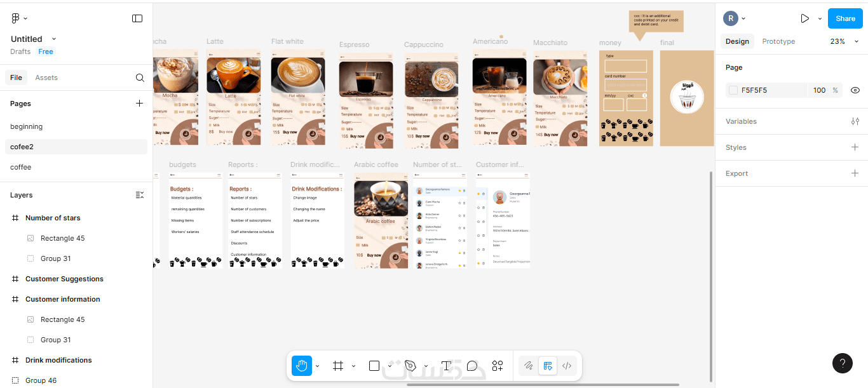Switch to the Assets tab
This screenshot has height=388, width=868.
tap(46, 77)
